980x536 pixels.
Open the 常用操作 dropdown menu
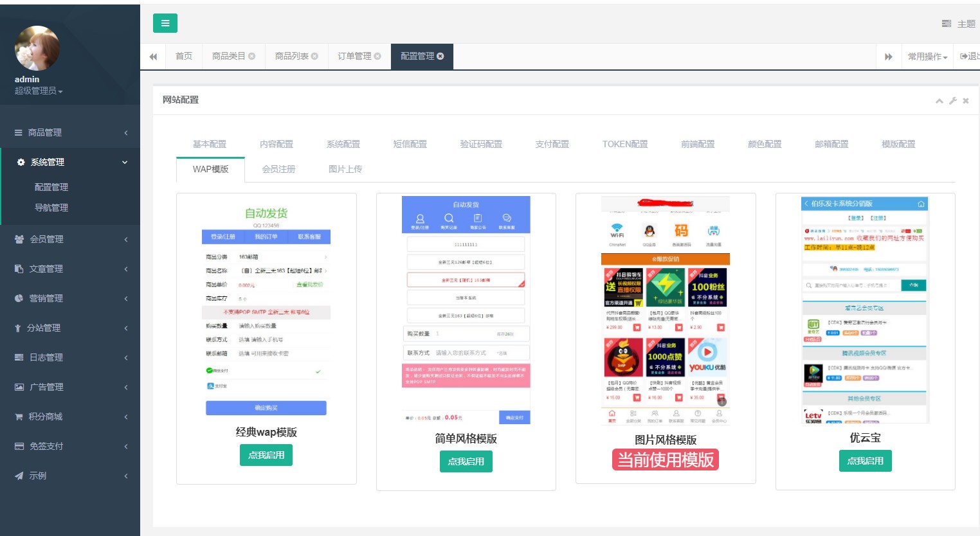coord(927,57)
